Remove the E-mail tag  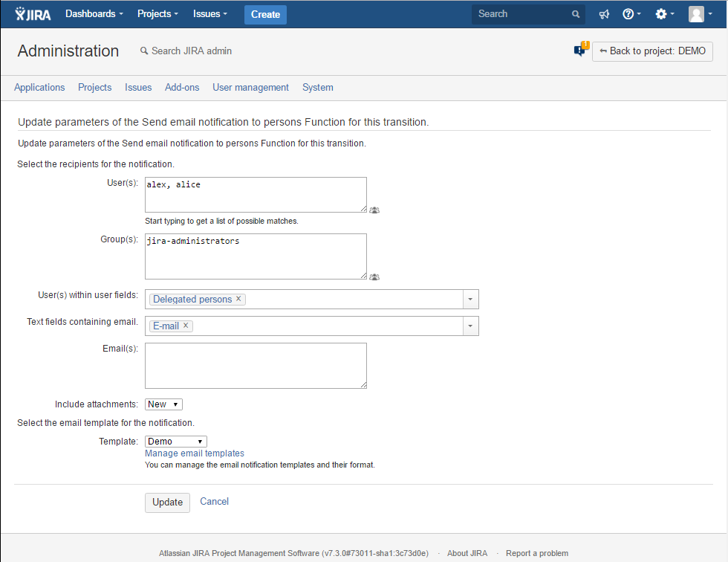(186, 326)
